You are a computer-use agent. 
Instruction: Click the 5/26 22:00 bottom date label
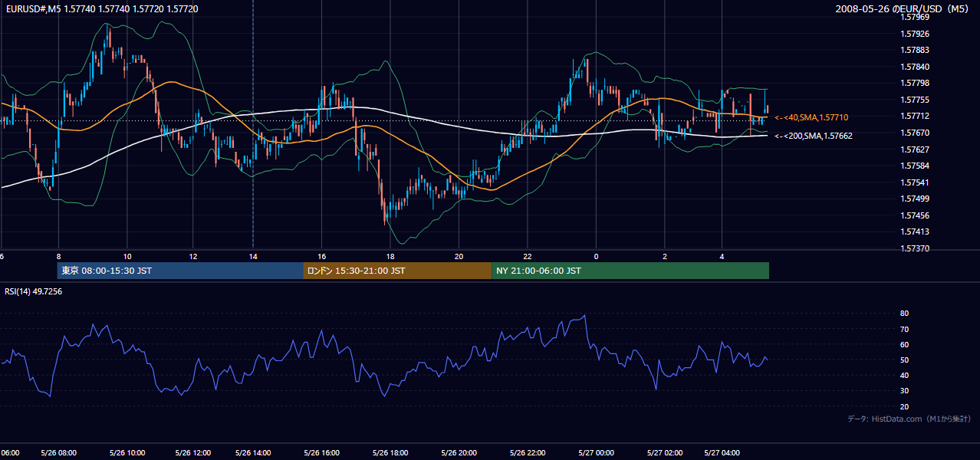click(x=527, y=453)
